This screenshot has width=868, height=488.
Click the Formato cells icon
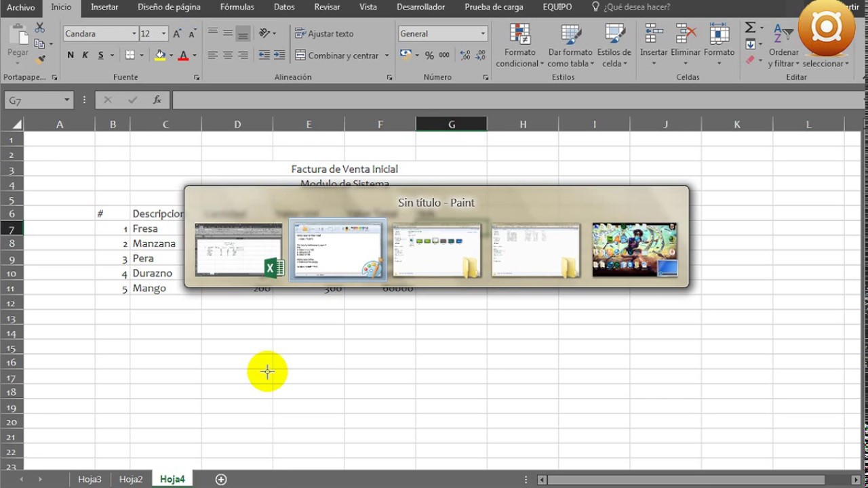click(719, 34)
